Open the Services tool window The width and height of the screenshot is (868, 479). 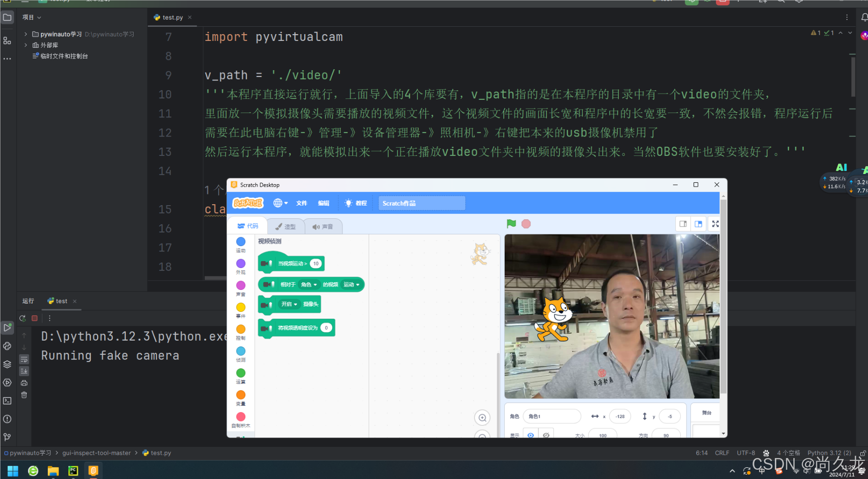pyautogui.click(x=7, y=383)
